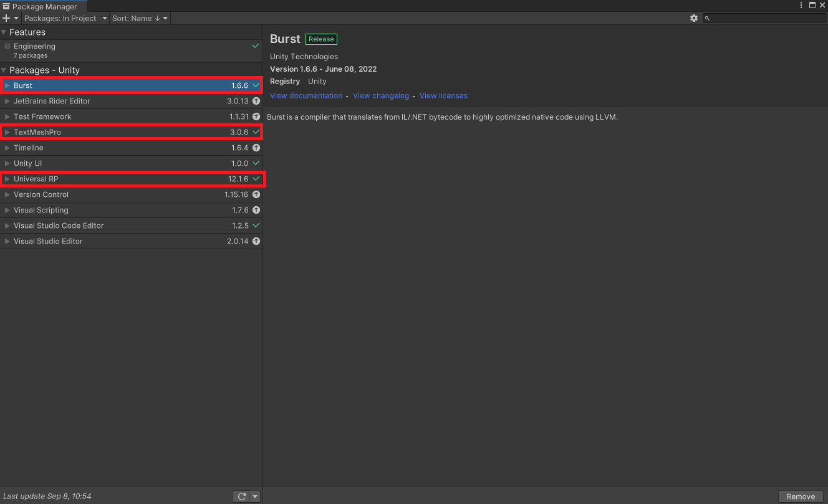Screen dimensions: 828x504
Task: Select the Test Framework package name
Action: 42,116
